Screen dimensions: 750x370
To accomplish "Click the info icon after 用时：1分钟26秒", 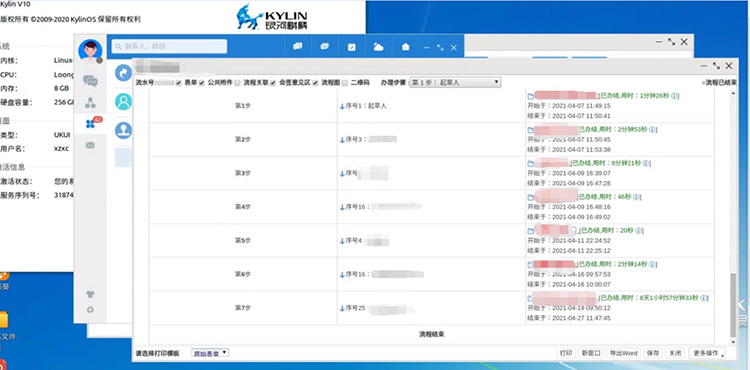I will coord(674,96).
